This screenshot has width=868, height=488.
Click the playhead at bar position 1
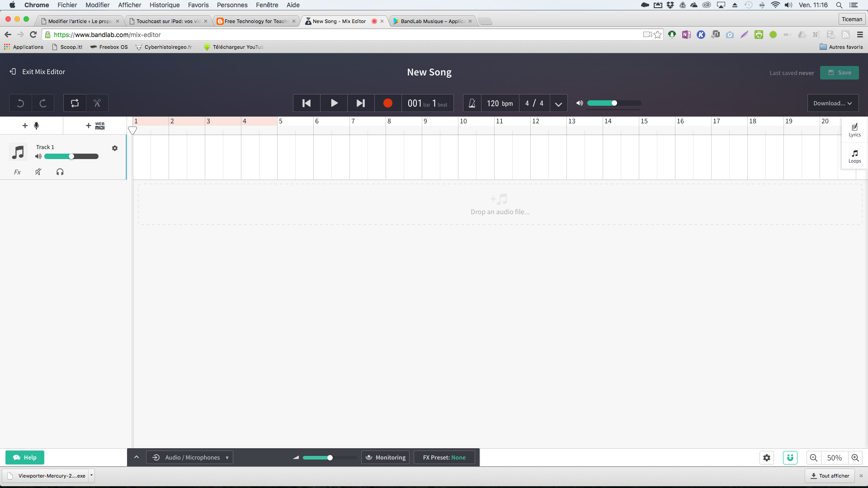[133, 129]
